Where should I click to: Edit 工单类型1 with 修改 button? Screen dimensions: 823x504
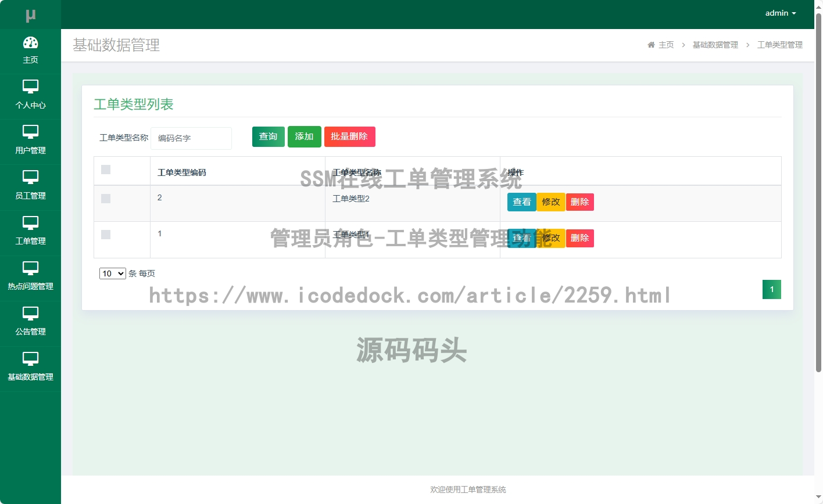[x=551, y=238]
